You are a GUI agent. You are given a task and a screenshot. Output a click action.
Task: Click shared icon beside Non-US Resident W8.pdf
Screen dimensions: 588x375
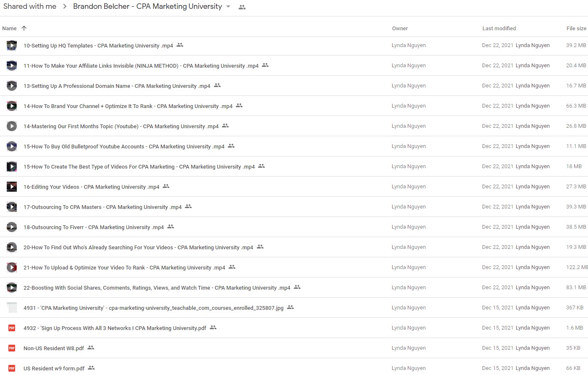(91, 348)
